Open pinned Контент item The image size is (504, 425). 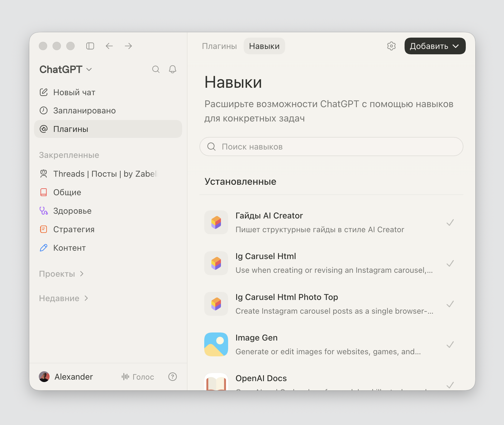108,248
